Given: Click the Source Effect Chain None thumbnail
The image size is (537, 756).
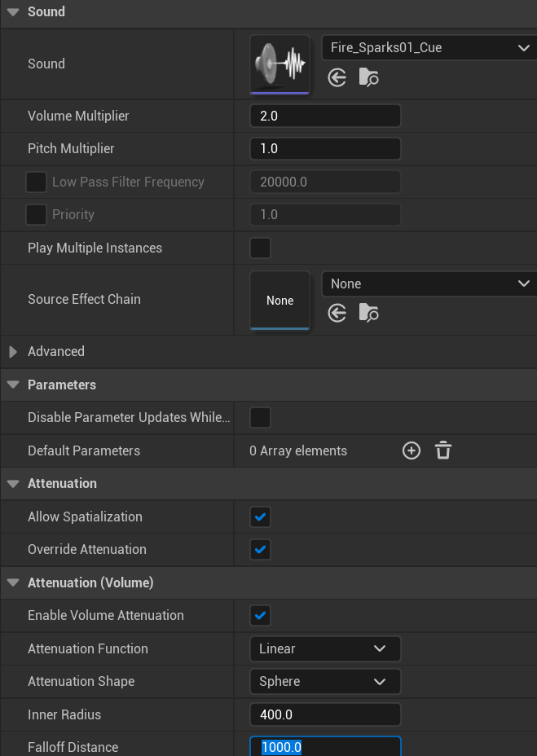Looking at the screenshot, I should pyautogui.click(x=280, y=300).
